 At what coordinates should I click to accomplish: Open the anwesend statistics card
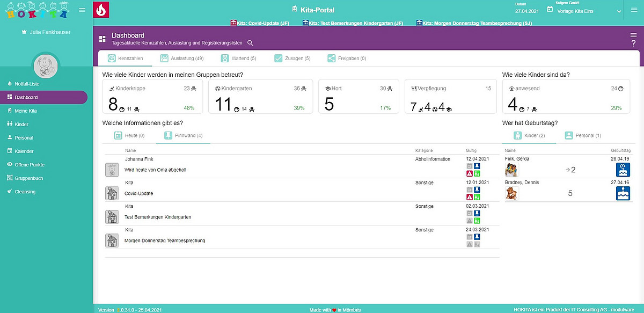coord(566,97)
